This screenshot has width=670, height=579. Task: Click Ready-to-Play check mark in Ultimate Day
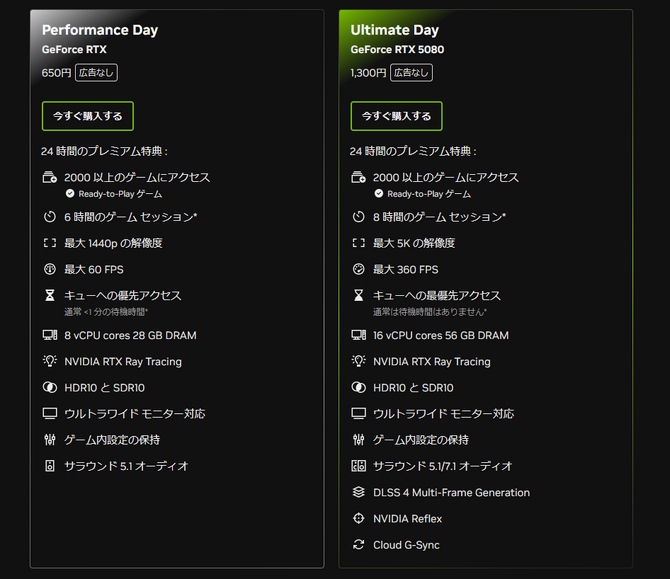(x=379, y=194)
